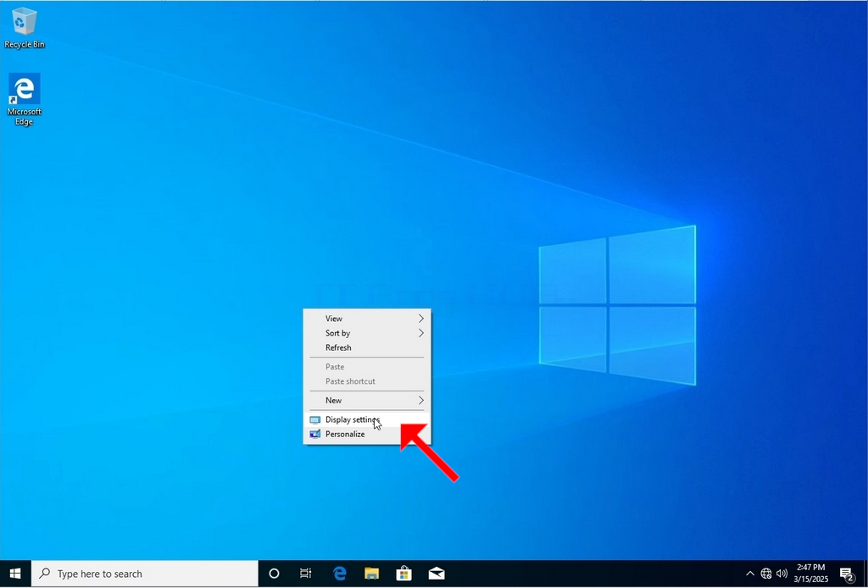Open the Windows Start menu
This screenshot has width=868, height=588.
point(15,574)
